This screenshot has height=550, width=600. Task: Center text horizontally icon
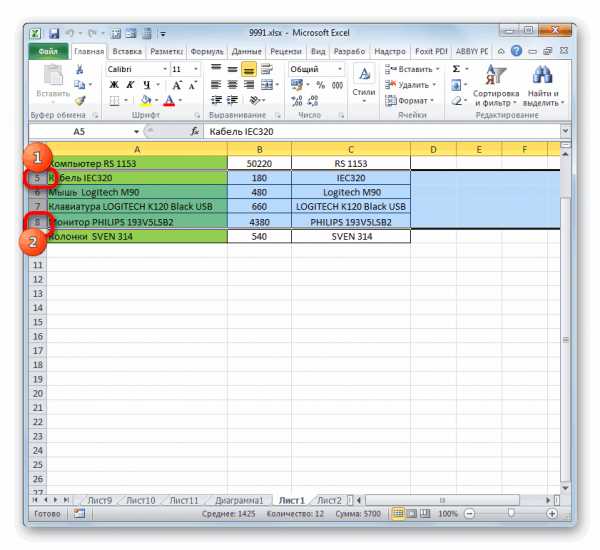[x=232, y=85]
